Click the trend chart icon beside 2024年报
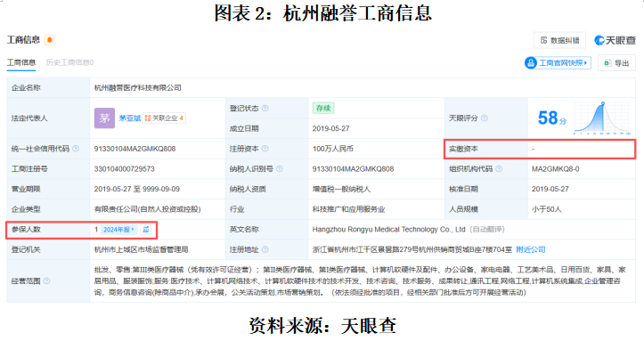The image size is (644, 341). pos(146,230)
